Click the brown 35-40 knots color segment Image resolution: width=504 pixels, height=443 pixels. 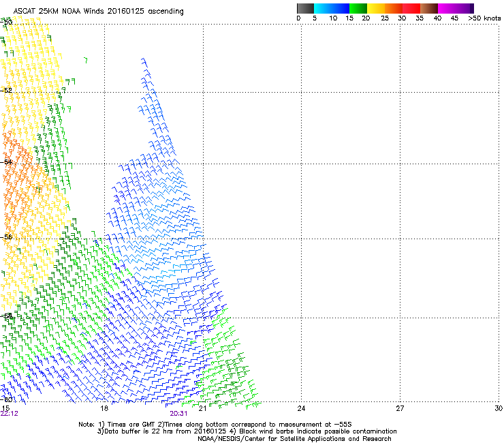pyautogui.click(x=429, y=8)
